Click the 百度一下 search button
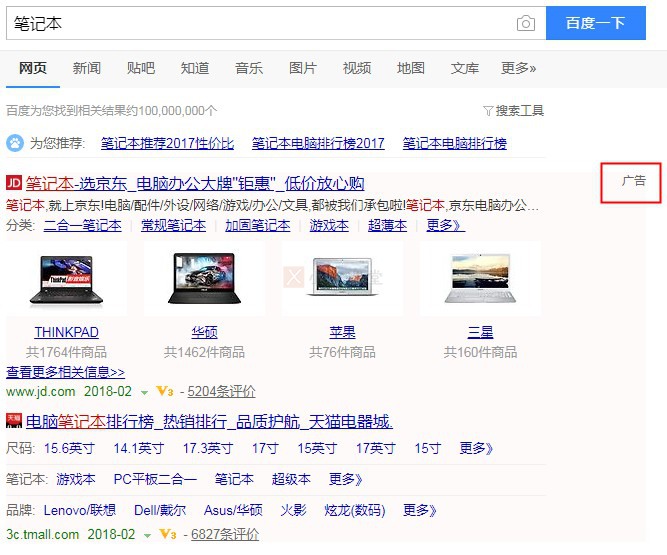The height and width of the screenshot is (555, 667). point(596,23)
